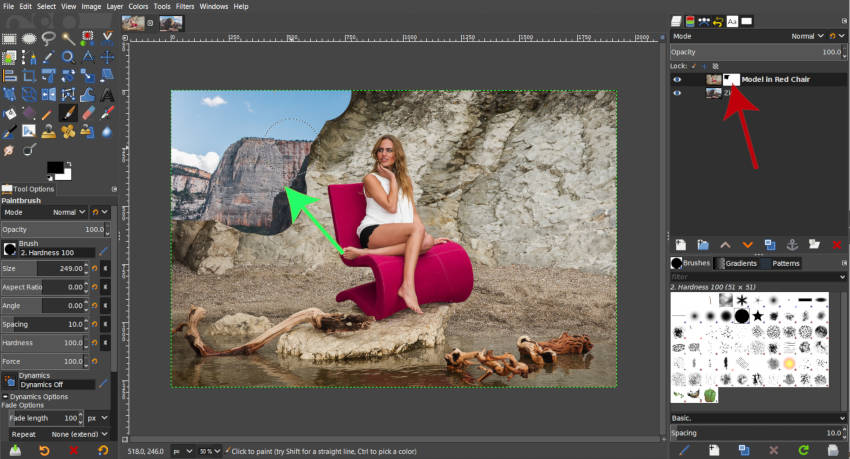Create a new layer in Layers panel
Viewport: 850px width, 459px height.
point(681,245)
